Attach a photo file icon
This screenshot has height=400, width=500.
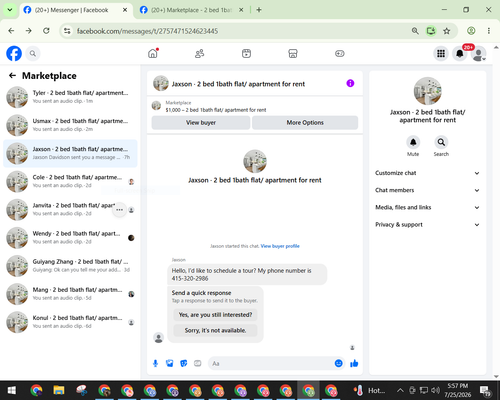pos(169,363)
